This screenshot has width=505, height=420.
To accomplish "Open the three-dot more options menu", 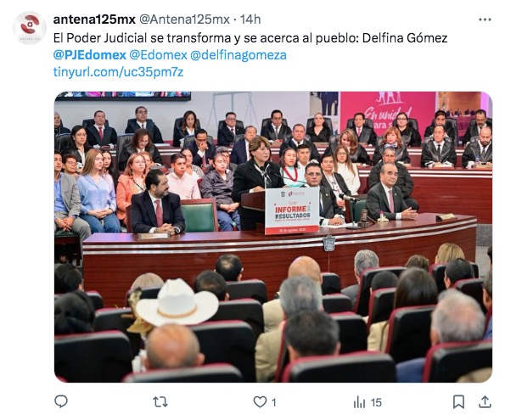I will (485, 20).
